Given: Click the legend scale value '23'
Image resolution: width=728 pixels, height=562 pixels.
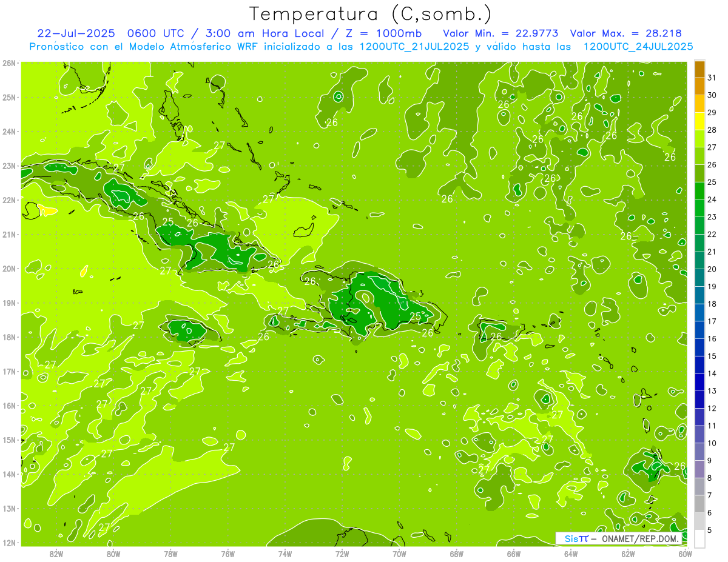Looking at the screenshot, I should click(x=712, y=216).
